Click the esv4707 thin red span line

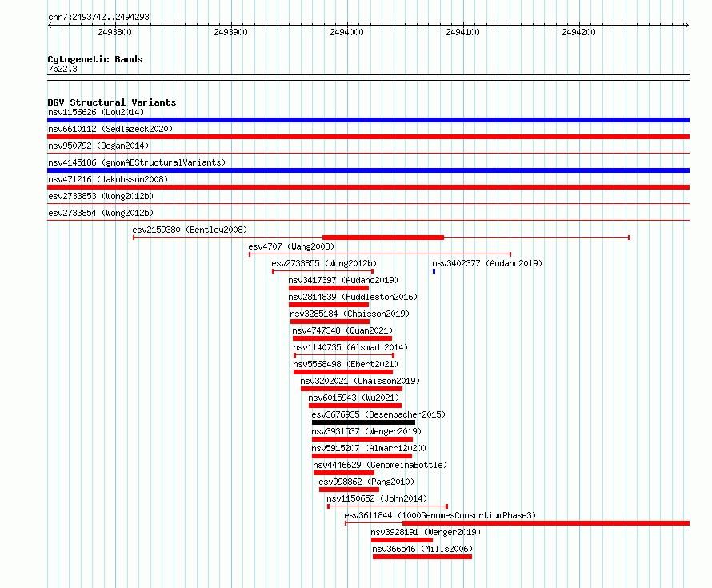click(x=380, y=254)
